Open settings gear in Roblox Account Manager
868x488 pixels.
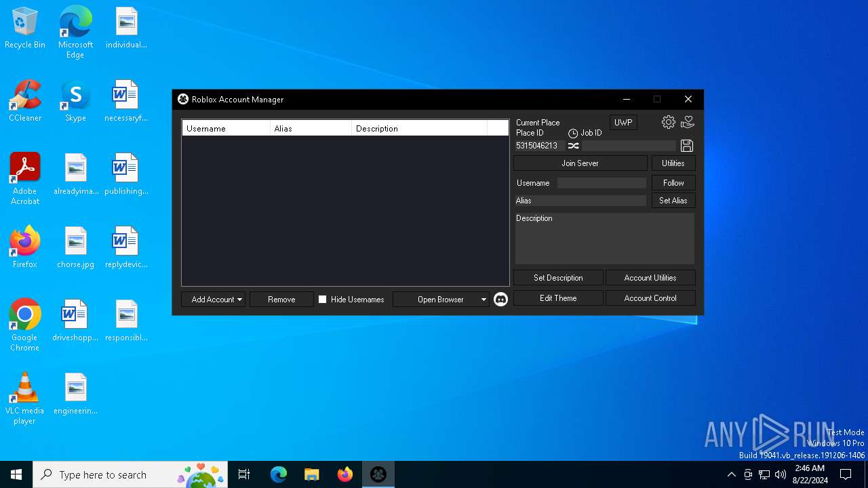click(669, 122)
